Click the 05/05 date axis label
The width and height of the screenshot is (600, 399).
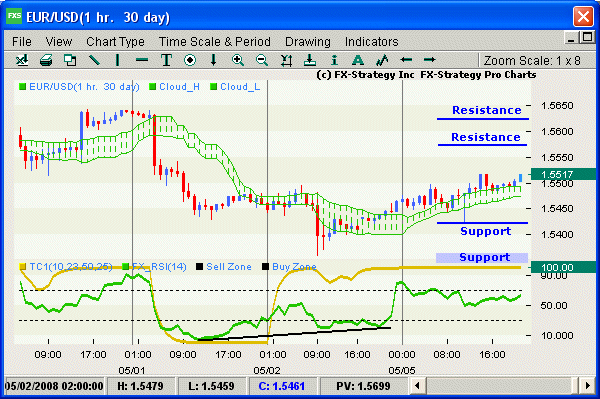[x=402, y=370]
